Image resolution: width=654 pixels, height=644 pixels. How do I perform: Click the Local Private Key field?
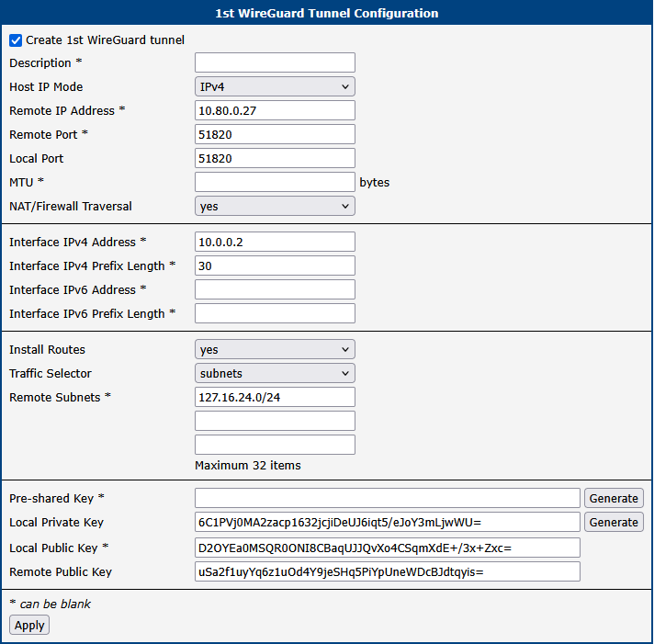click(x=388, y=522)
